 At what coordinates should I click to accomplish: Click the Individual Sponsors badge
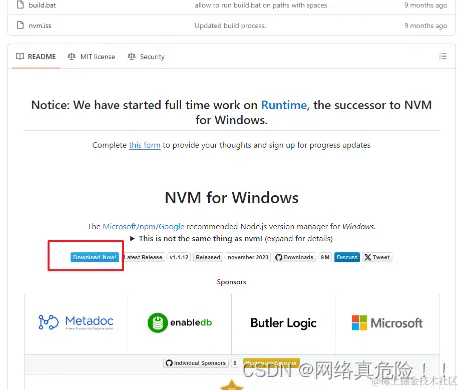(x=196, y=363)
